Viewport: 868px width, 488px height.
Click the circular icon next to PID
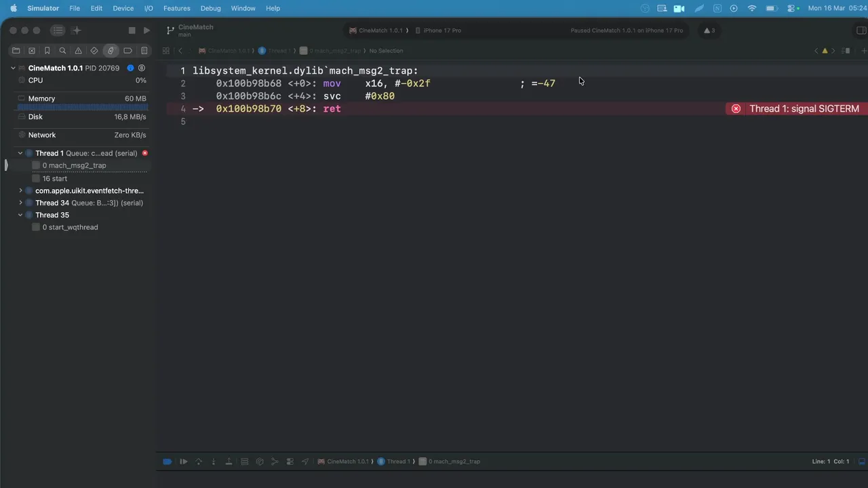[142, 68]
